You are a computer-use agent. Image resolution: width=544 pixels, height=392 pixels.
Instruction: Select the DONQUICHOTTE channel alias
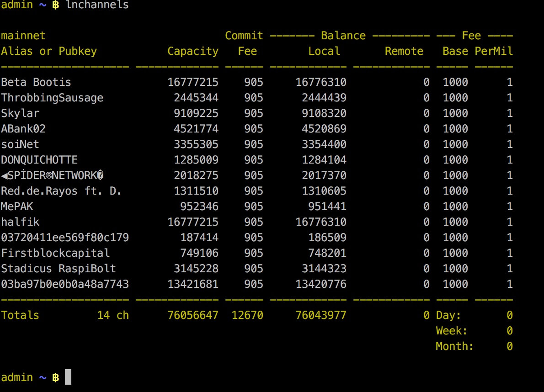tap(39, 160)
